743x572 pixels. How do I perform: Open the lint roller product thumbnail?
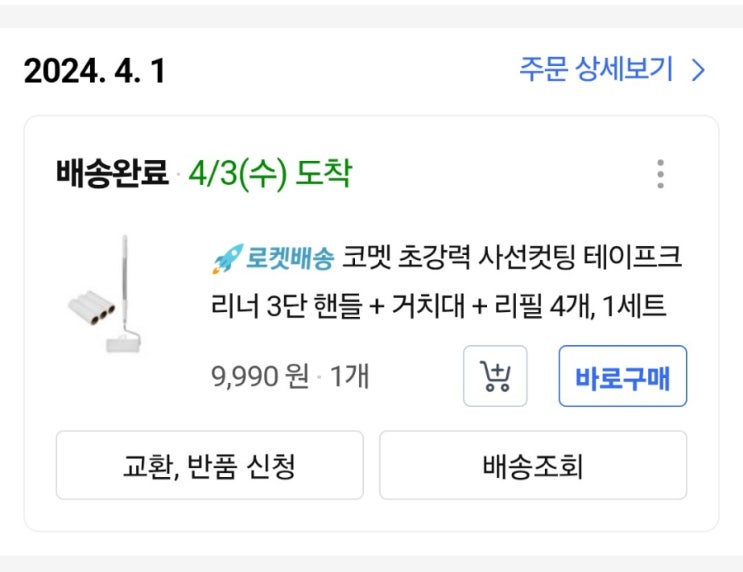(x=108, y=296)
